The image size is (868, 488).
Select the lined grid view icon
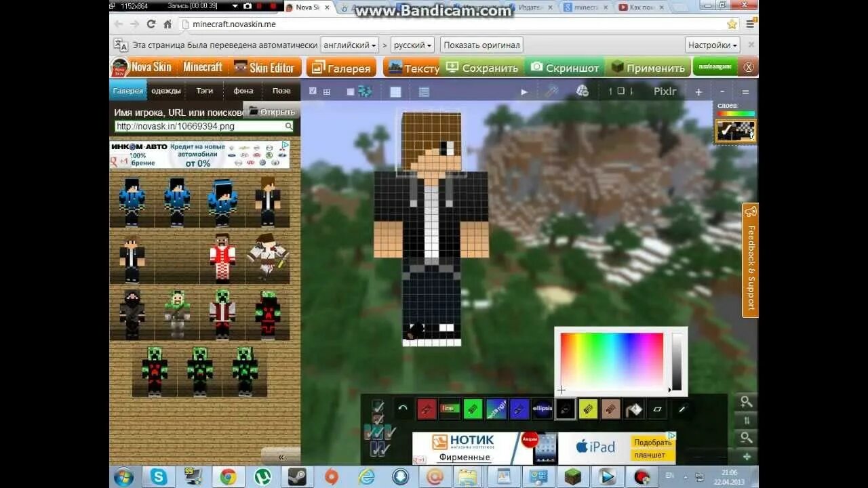click(424, 91)
